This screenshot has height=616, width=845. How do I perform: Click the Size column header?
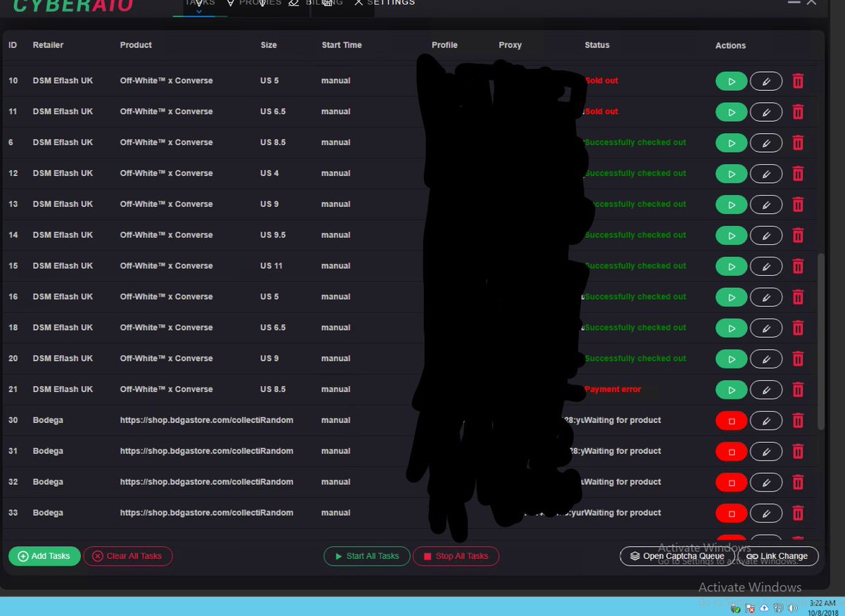pyautogui.click(x=268, y=45)
